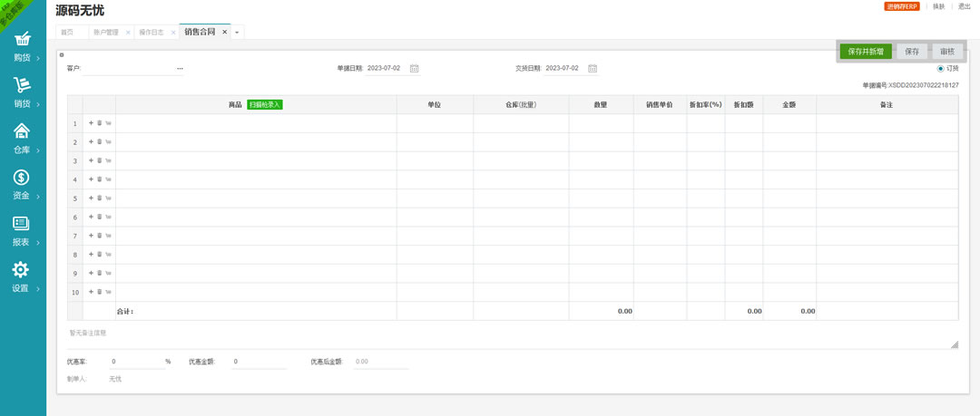Open calendar picker for 交货日期

coord(593,68)
